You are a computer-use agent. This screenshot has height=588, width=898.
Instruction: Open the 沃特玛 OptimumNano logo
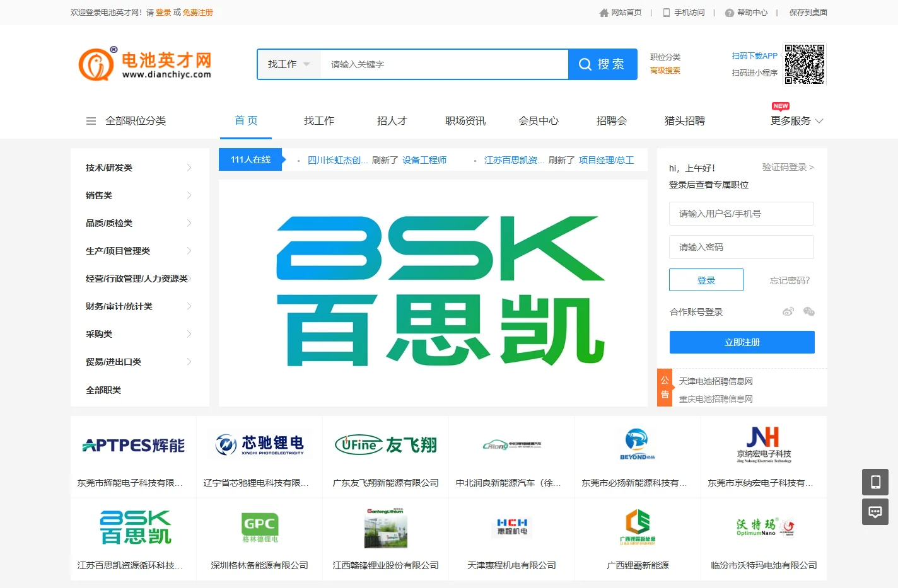pos(765,527)
